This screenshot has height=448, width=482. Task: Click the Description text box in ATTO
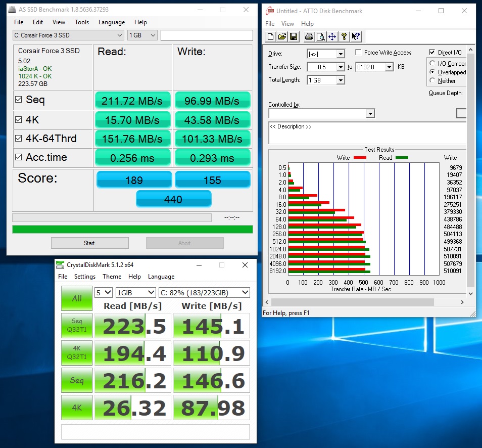[367, 133]
